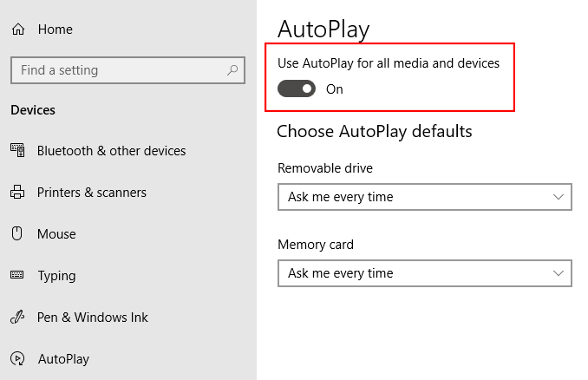Go to Printers & scanners settings

tap(91, 193)
